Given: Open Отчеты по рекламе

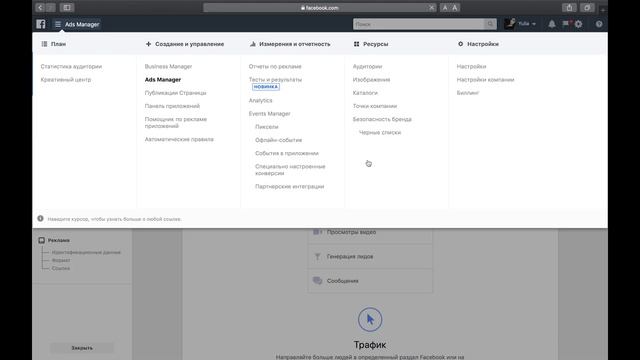Looking at the screenshot, I should (x=275, y=66).
